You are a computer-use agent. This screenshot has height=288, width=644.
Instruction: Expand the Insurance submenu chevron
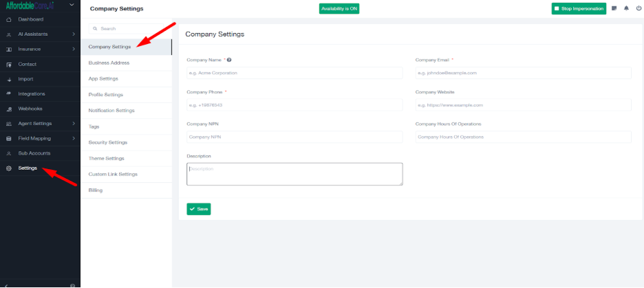[73, 49]
